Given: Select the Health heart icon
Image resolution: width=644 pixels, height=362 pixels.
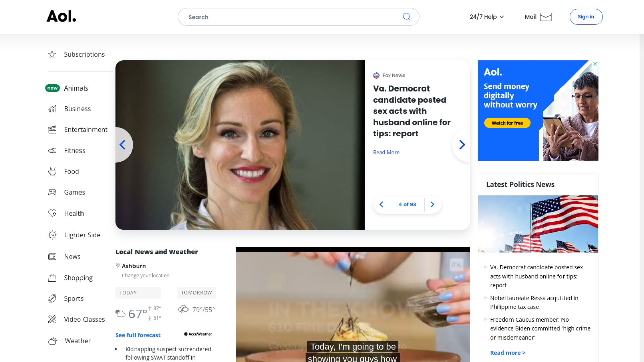Looking at the screenshot, I should [x=52, y=213].
